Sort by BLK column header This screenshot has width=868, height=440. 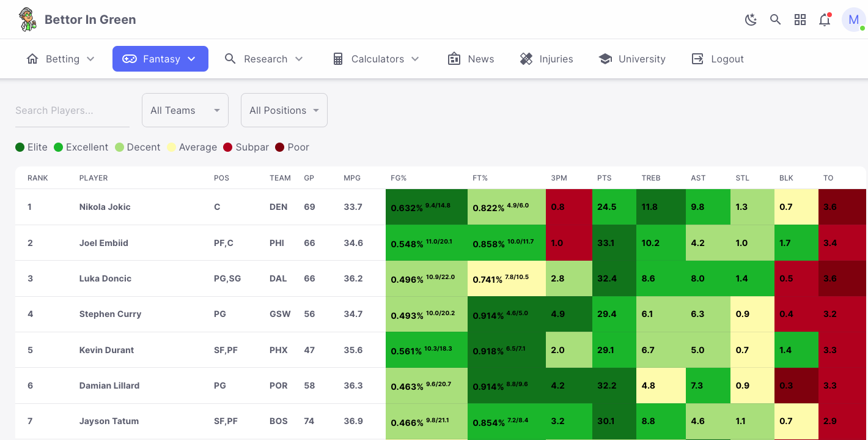coord(786,178)
